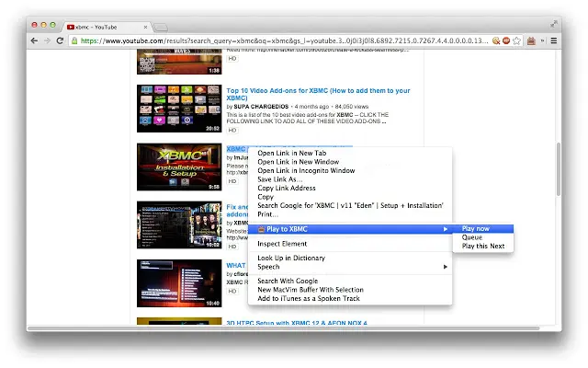The image size is (588, 368).
Task: Open the 10:40 duration video thumbnail
Action: pyautogui.click(x=179, y=283)
